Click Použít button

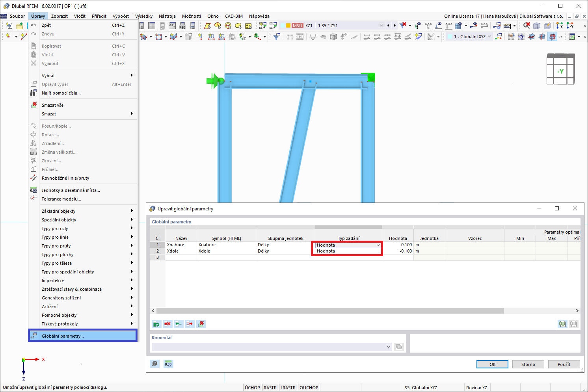(x=564, y=364)
